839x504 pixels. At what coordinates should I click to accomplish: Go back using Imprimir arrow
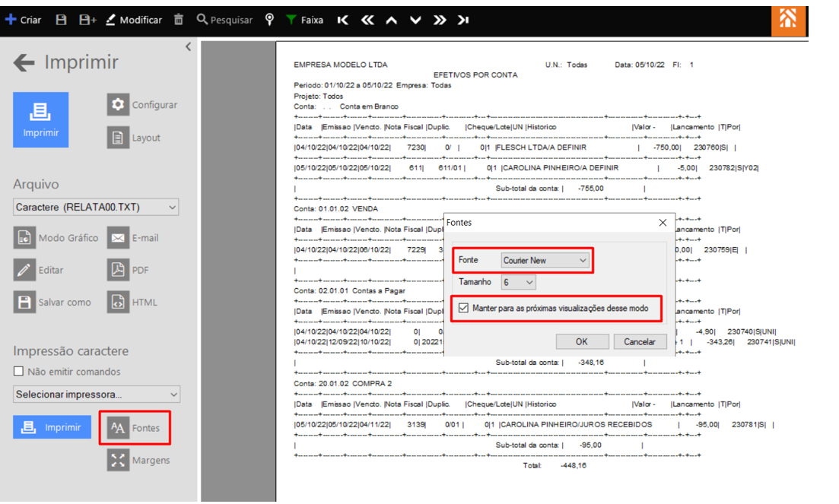tap(24, 62)
